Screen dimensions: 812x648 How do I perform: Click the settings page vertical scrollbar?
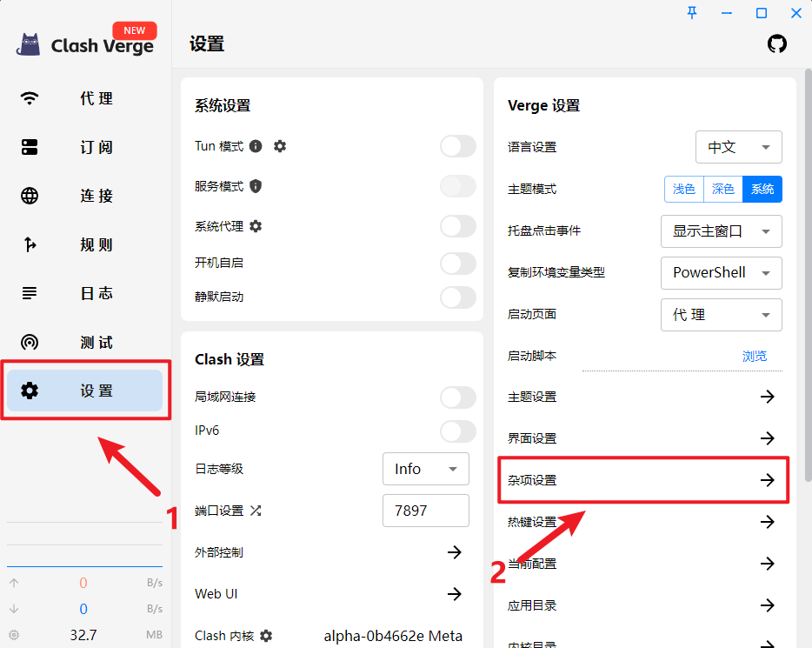(808, 275)
